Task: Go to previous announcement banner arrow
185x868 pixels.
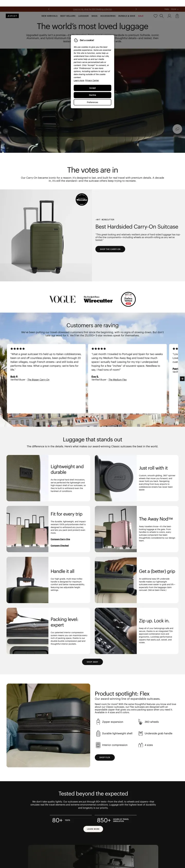Action: [x=49, y=9]
